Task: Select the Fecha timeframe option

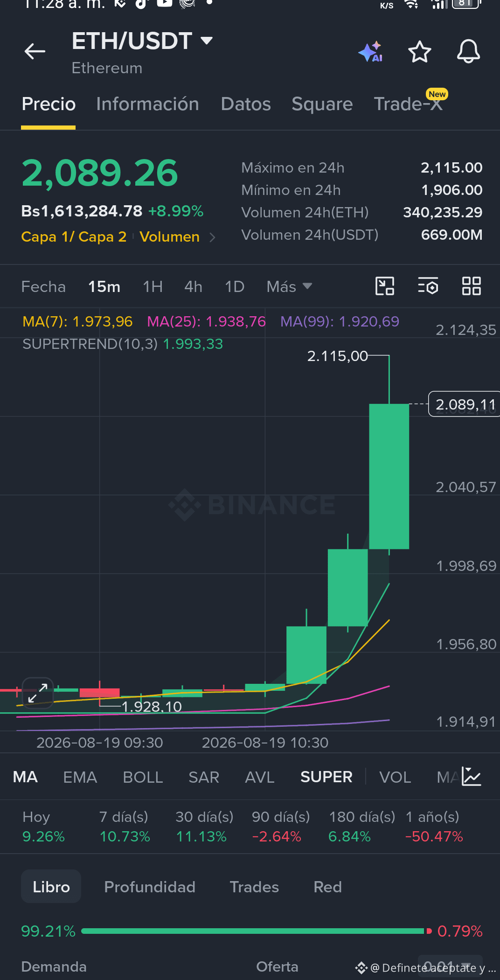Action: (43, 286)
